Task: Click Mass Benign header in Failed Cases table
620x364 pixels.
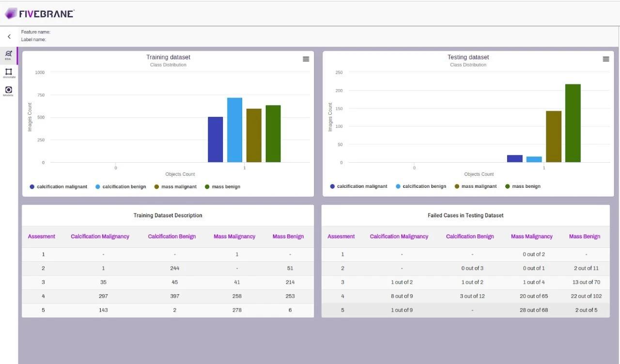Action: [584, 237]
